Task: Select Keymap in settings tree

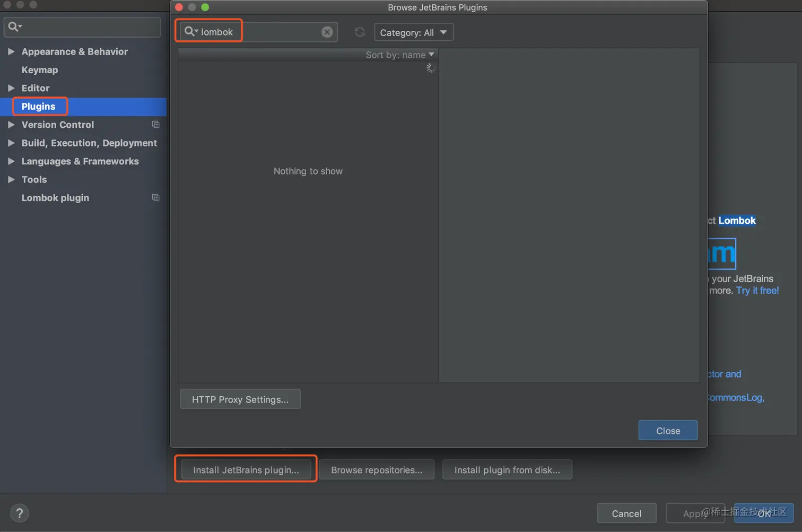Action: tap(40, 70)
